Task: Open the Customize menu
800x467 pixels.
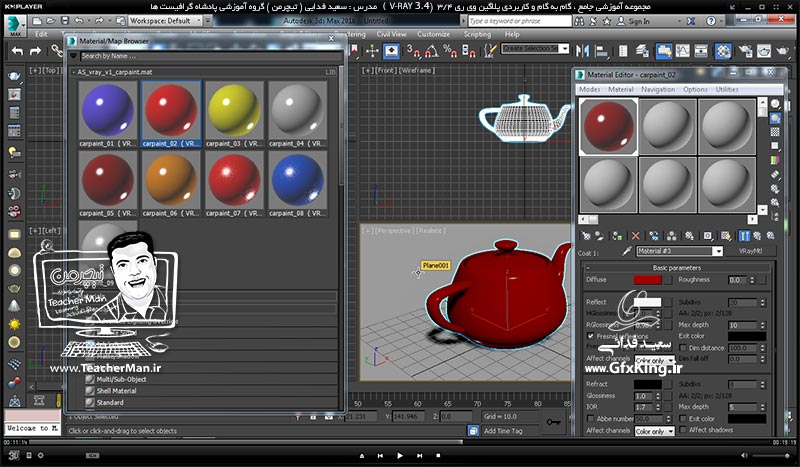Action: pyautogui.click(x=433, y=34)
